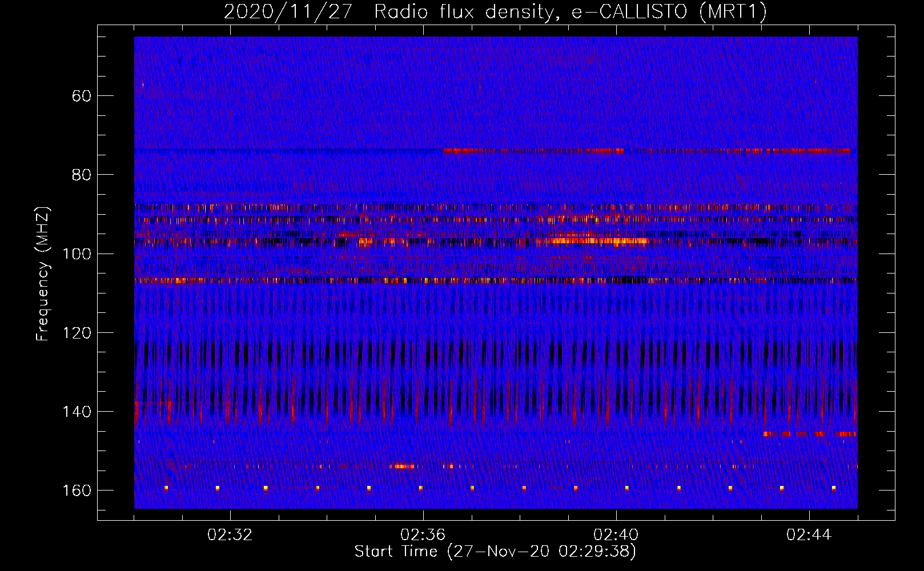The image size is (924, 571).
Task: Click the '80' frequency tick label
Action: point(82,175)
